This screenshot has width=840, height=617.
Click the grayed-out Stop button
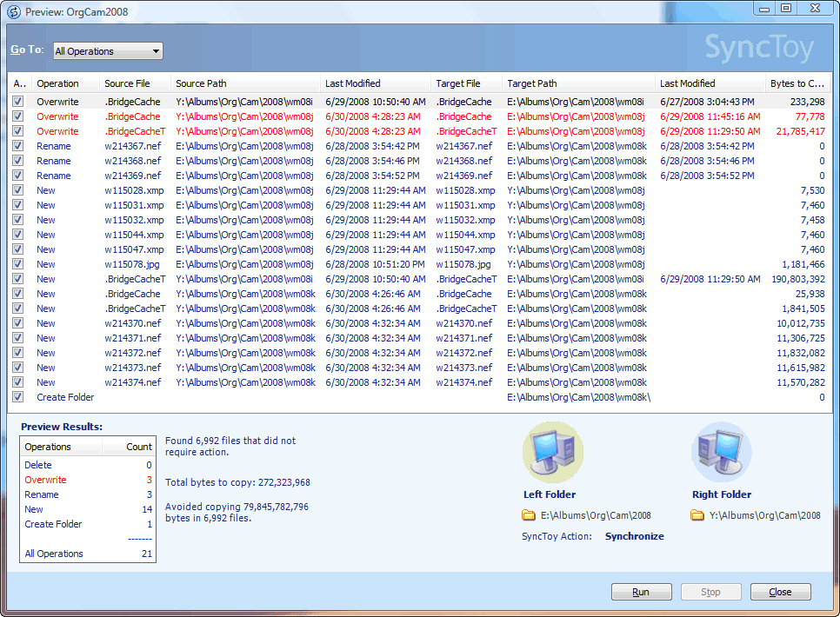tap(711, 592)
